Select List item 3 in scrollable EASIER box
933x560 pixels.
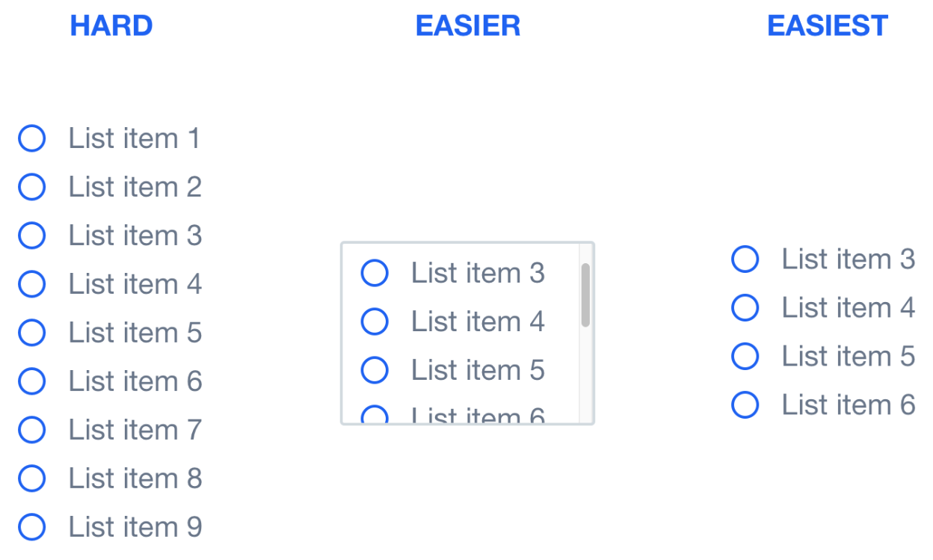point(375,273)
